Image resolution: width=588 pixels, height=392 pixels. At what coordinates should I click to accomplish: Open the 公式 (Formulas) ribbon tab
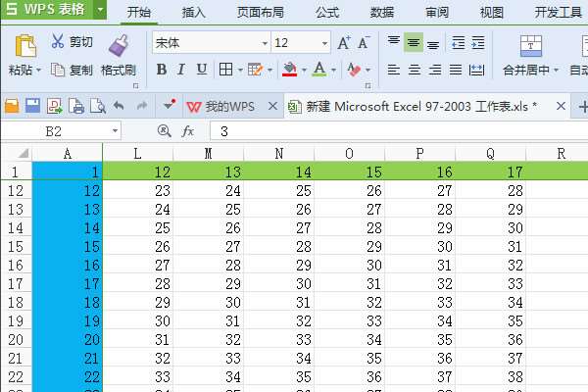328,12
